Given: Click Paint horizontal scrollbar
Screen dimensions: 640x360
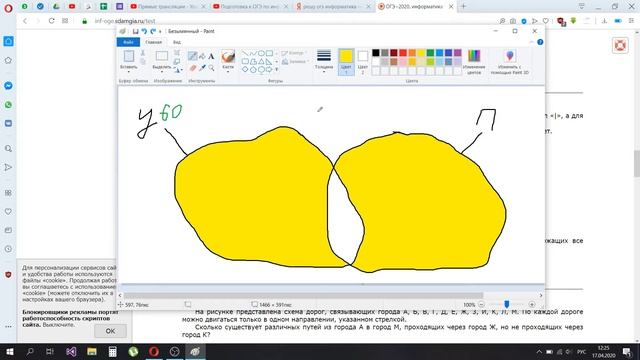Looking at the screenshot, I should pos(303,295).
